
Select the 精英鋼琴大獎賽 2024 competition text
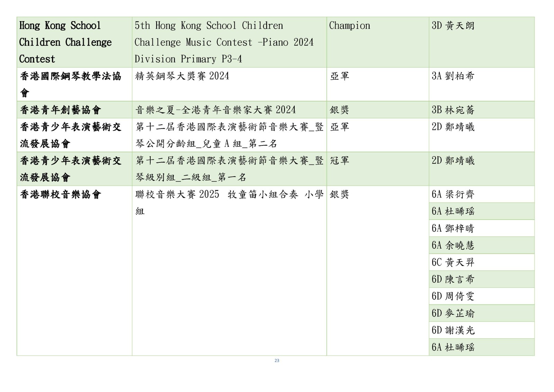coord(182,76)
